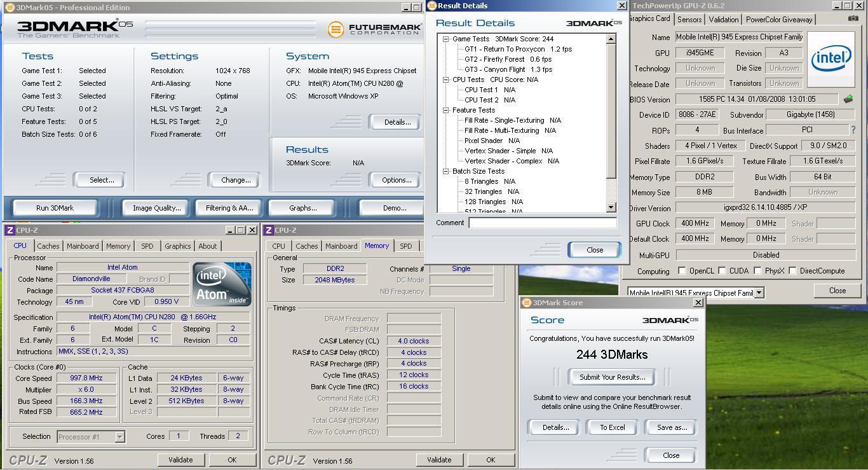Click the 3DMark Score window title icon
868x470 pixels.
click(x=526, y=303)
